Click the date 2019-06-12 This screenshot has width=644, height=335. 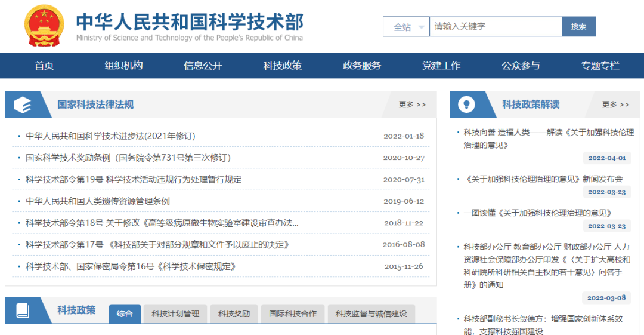point(404,201)
